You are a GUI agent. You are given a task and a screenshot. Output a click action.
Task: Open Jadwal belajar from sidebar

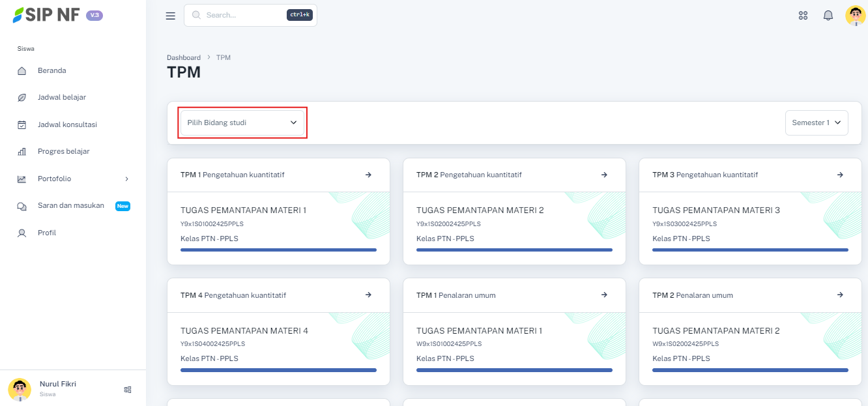61,97
